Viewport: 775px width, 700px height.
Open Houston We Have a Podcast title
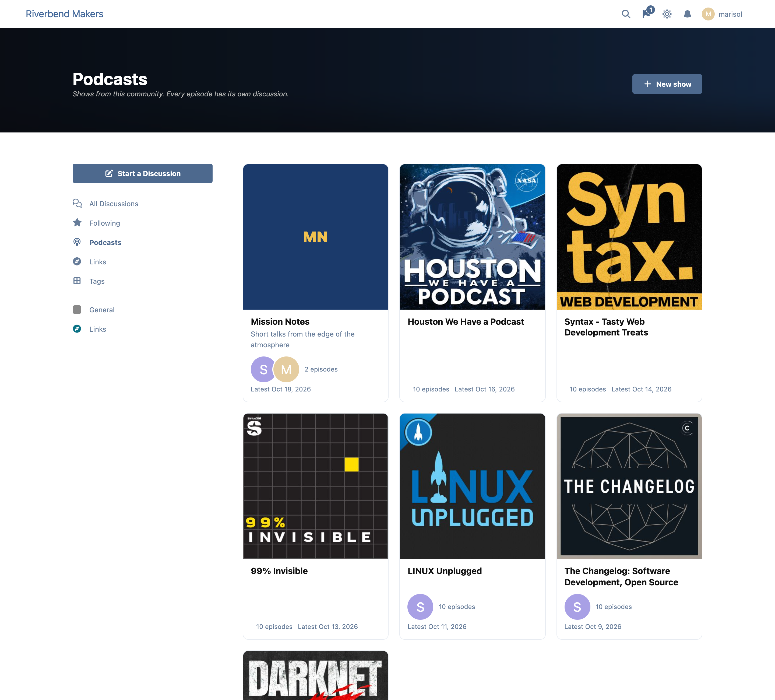466,321
